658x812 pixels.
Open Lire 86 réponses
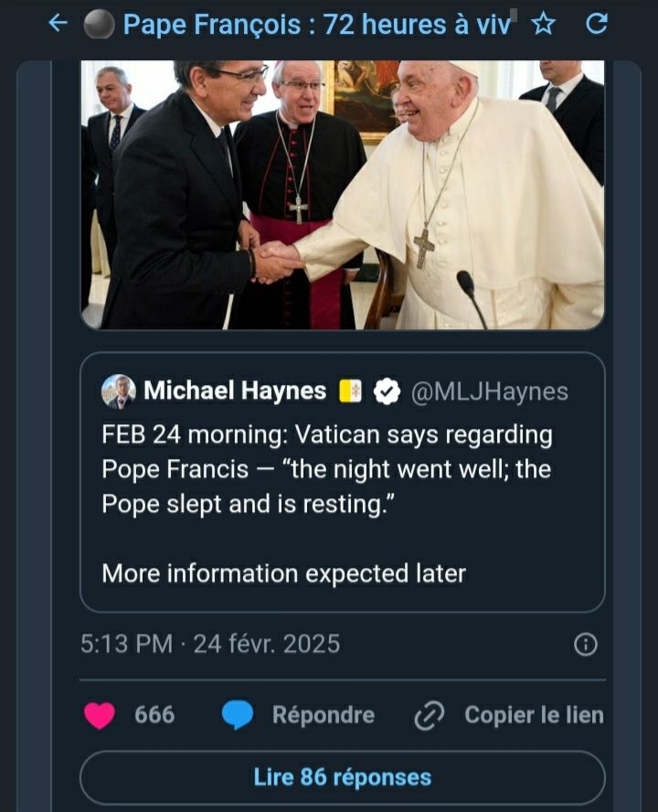tap(342, 777)
